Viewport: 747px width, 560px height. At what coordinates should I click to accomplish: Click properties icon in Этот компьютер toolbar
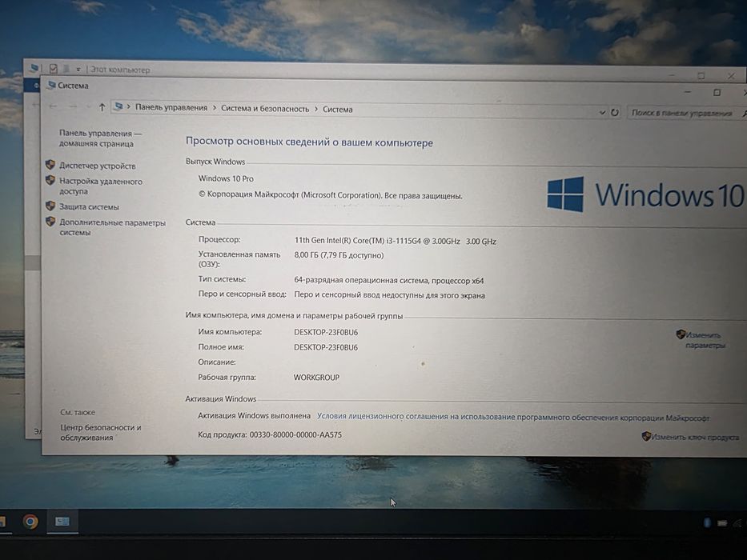pos(54,69)
